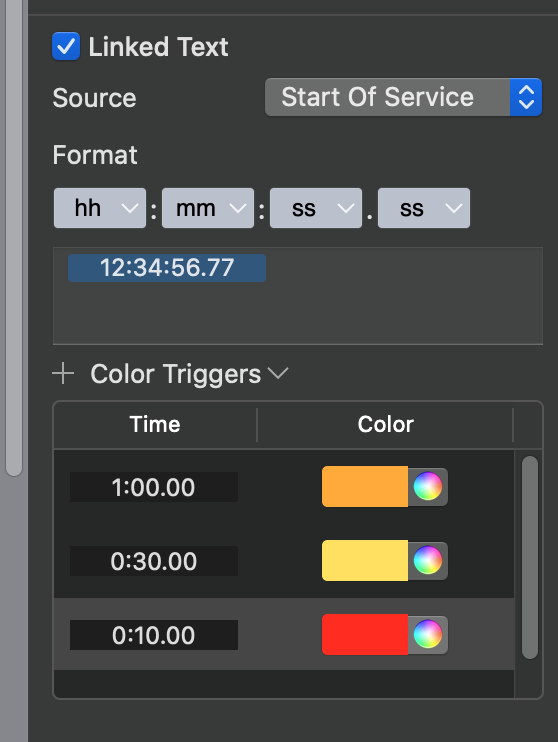
Task: Click the red color swatch
Action: pyautogui.click(x=365, y=635)
